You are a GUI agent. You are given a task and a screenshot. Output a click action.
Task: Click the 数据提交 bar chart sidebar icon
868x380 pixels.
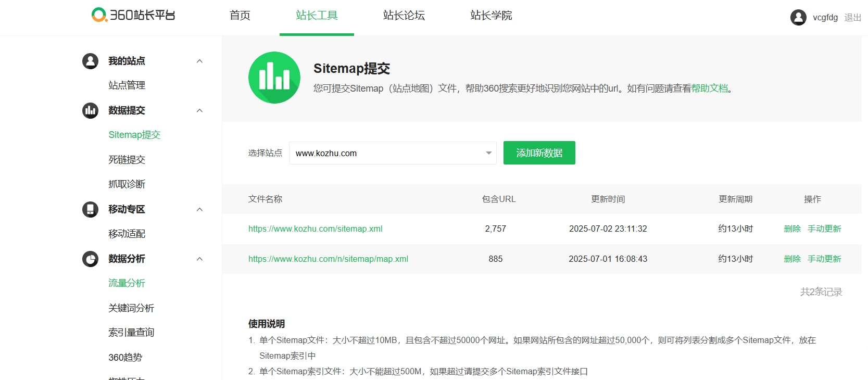click(90, 110)
